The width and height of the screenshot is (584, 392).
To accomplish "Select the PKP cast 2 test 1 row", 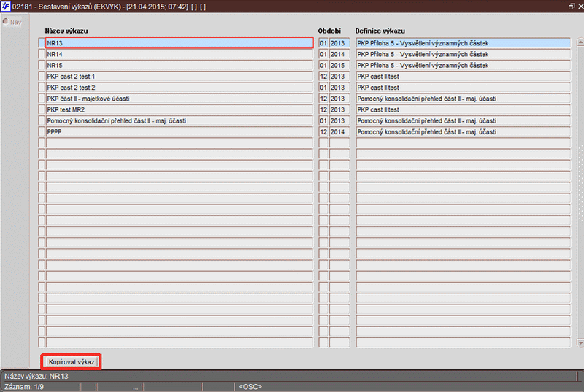I will point(179,77).
